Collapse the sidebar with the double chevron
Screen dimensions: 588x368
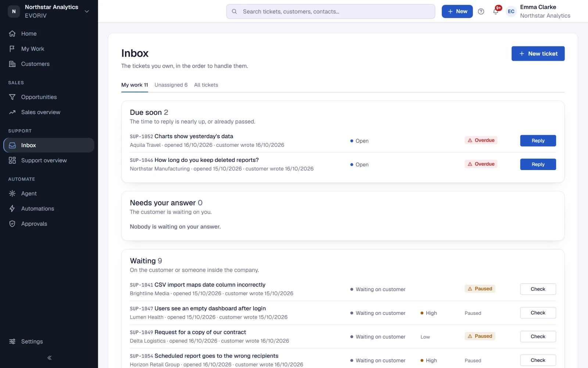click(49, 358)
